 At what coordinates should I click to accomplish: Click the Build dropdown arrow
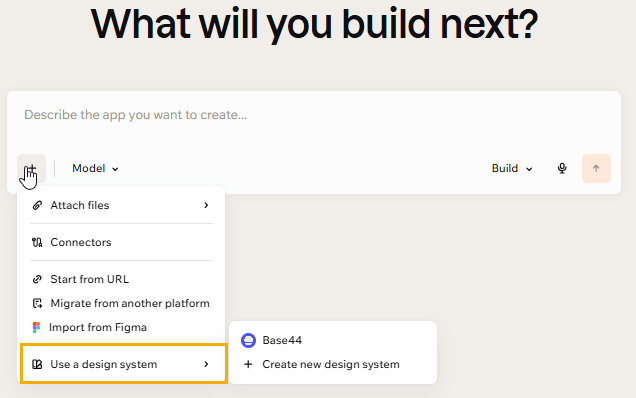pos(529,169)
